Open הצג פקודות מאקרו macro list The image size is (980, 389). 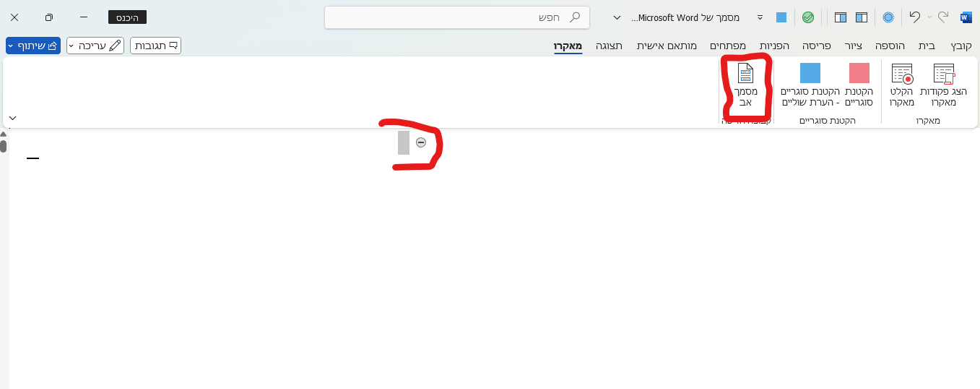943,74
